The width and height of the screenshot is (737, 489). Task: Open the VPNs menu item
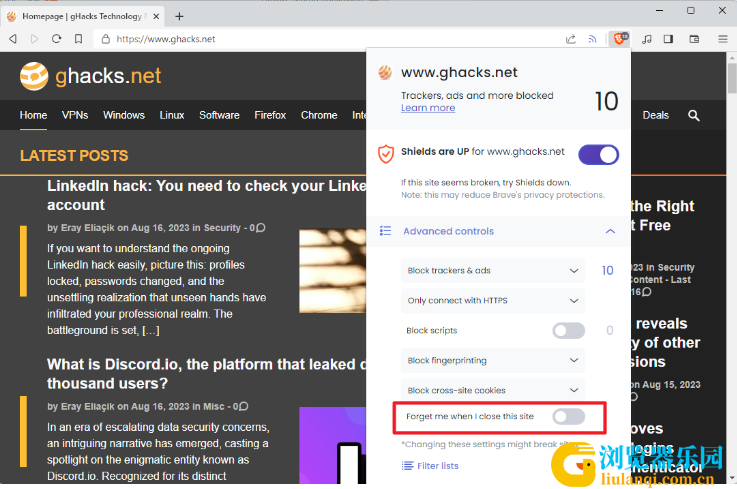point(75,115)
